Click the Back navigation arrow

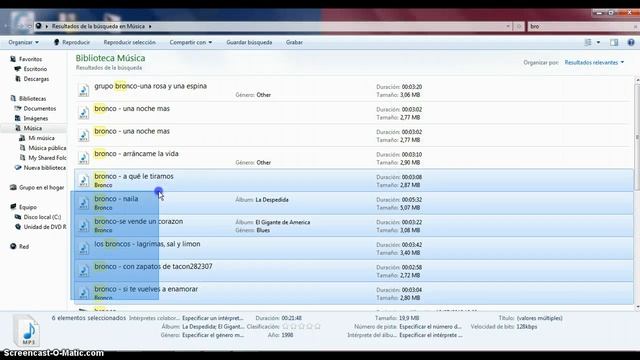tap(7, 26)
